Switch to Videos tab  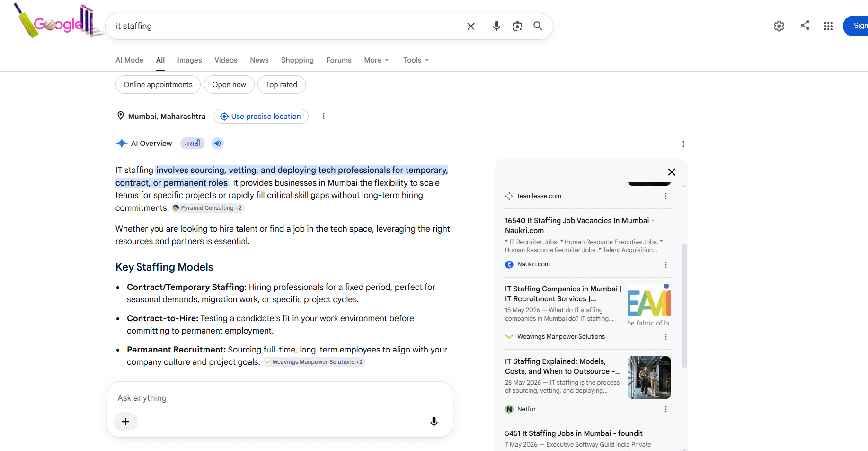click(x=226, y=60)
